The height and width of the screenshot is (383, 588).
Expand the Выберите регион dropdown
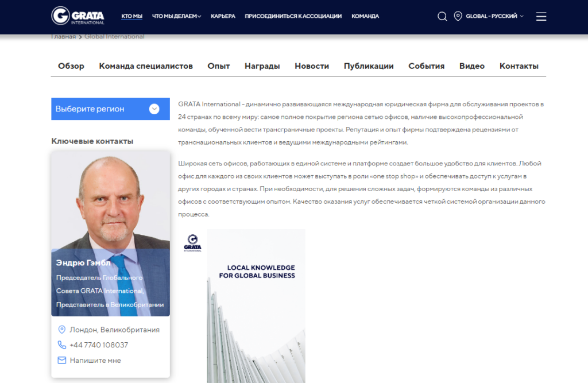pyautogui.click(x=110, y=109)
